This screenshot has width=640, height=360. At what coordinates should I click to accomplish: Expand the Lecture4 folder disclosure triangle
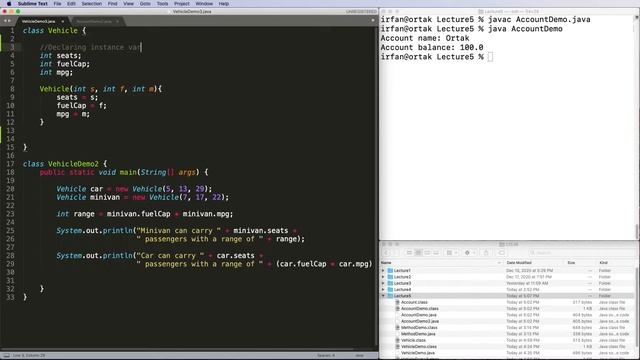(383, 290)
